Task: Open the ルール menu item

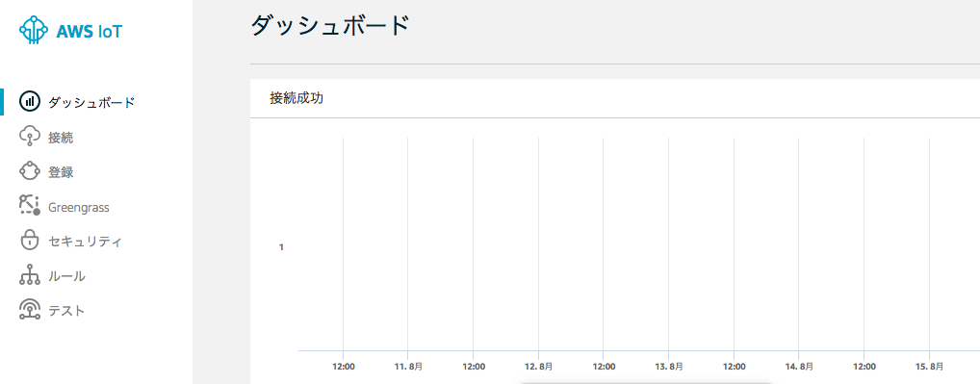Action: point(66,276)
